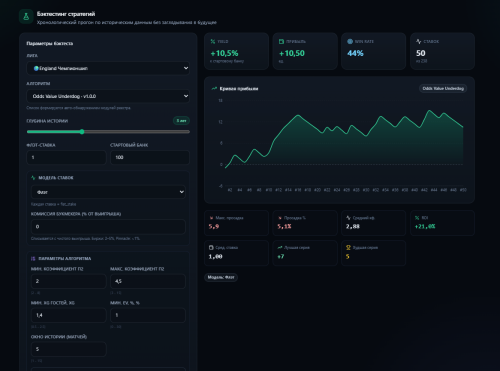The image size is (500, 371).
Task: Focus the min EV % input
Action: point(148,315)
